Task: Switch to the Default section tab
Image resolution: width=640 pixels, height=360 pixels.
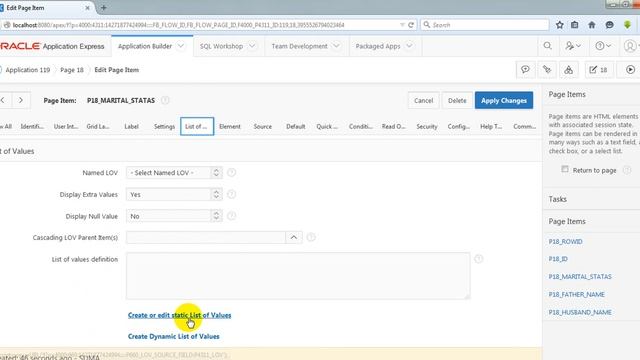Action: coord(296,127)
